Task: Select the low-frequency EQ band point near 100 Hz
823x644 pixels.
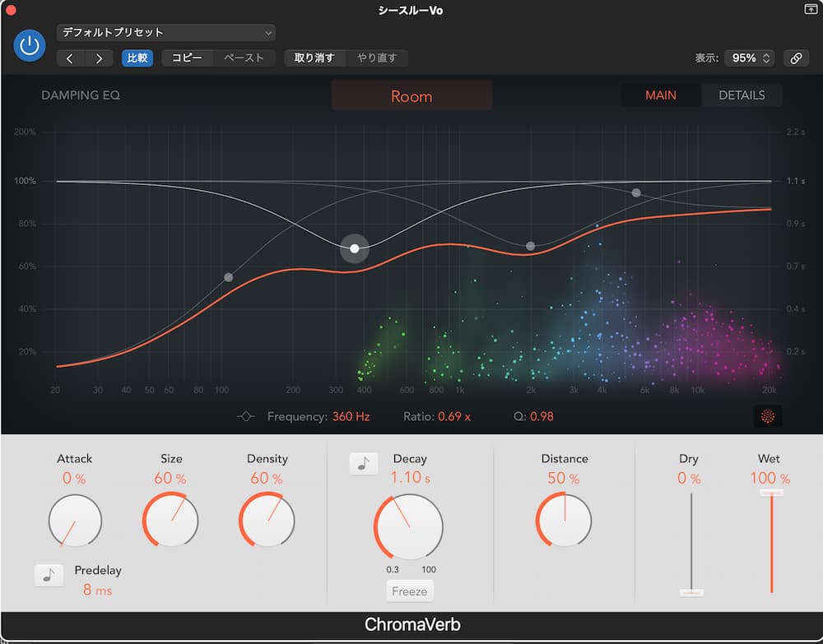Action: tap(228, 277)
